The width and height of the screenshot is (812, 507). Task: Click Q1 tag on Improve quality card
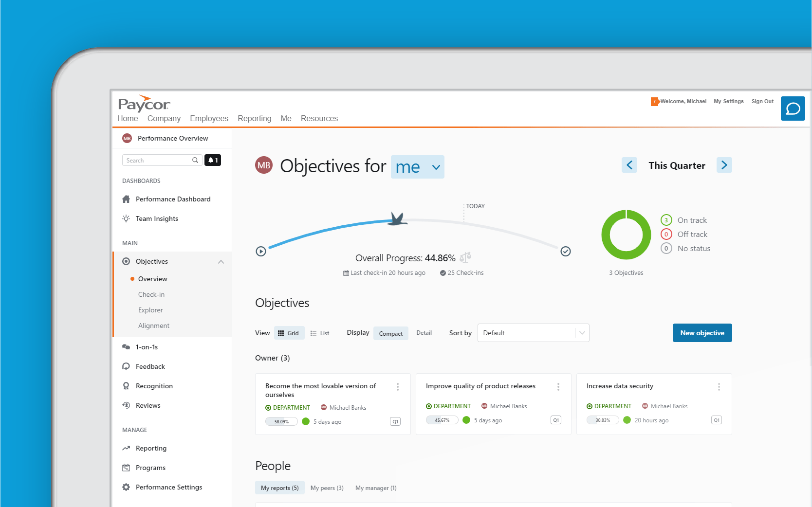click(x=556, y=420)
